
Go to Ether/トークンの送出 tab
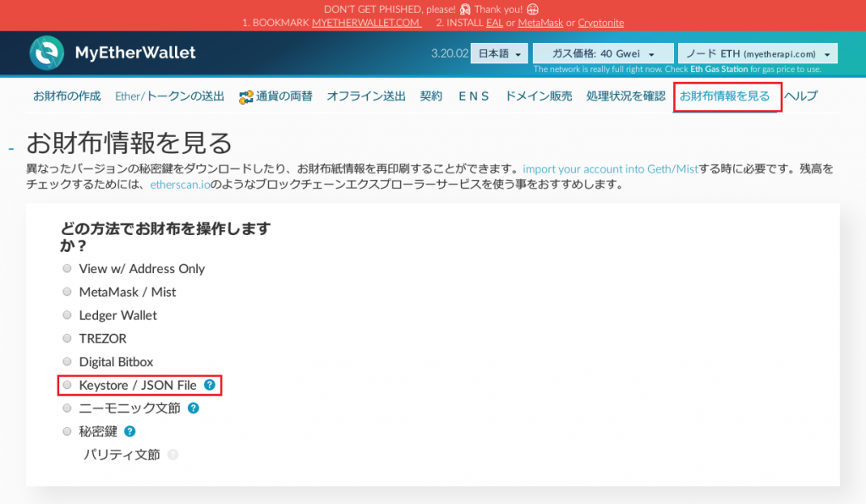pos(169,96)
